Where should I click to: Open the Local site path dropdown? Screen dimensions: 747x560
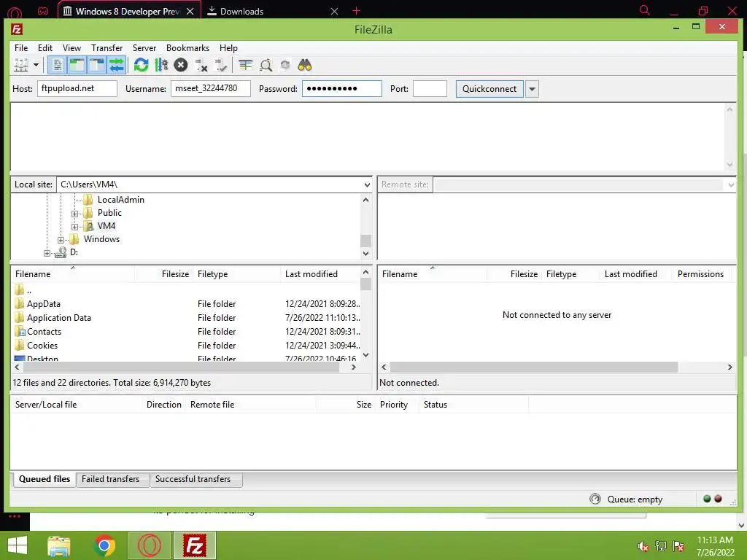(367, 184)
